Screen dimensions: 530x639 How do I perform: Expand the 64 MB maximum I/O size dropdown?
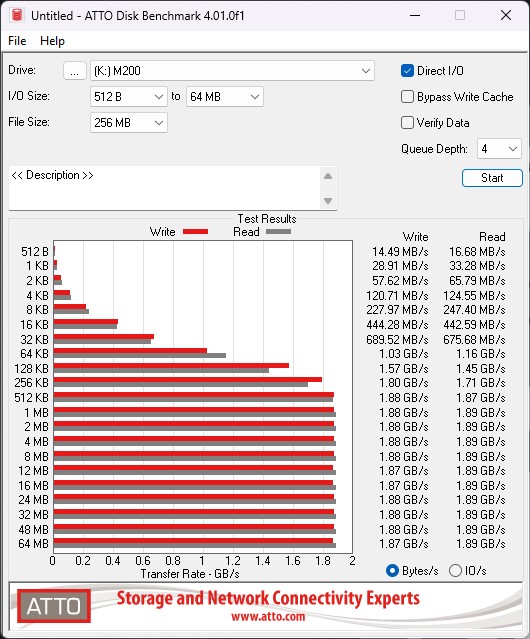(225, 97)
